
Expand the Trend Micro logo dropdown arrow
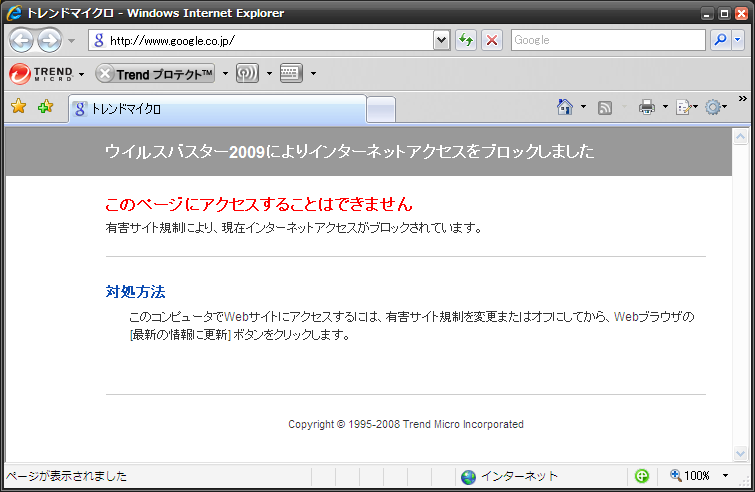click(x=81, y=74)
